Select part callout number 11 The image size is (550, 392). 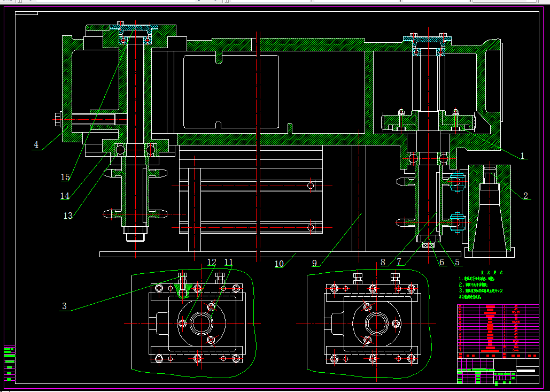point(229,262)
